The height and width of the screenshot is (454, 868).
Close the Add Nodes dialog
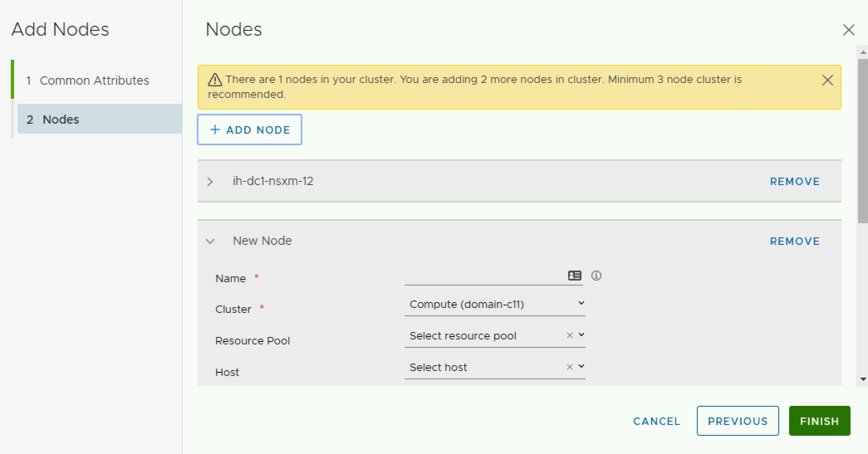coord(848,30)
